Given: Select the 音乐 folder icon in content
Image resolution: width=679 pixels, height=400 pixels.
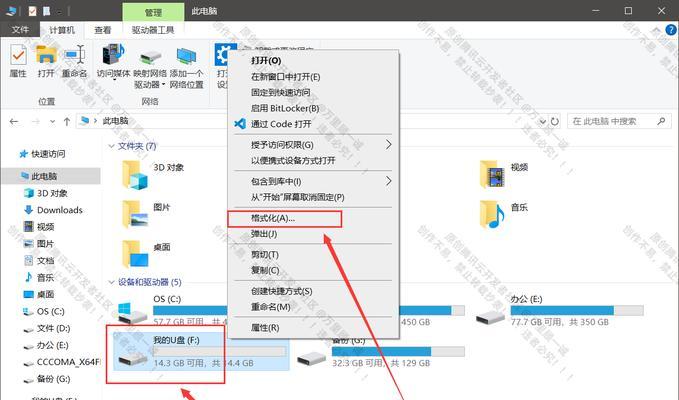Looking at the screenshot, I should click(x=492, y=214).
